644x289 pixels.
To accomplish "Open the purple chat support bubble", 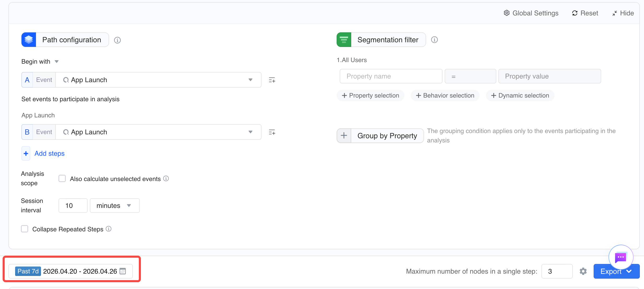I will click(x=621, y=257).
